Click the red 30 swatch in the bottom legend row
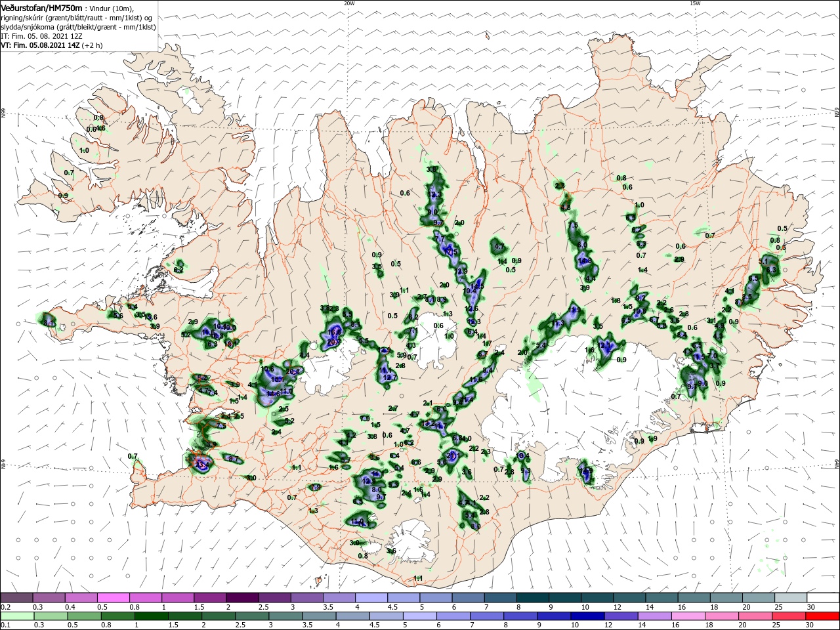This screenshot has height=630, width=840. click(824, 617)
